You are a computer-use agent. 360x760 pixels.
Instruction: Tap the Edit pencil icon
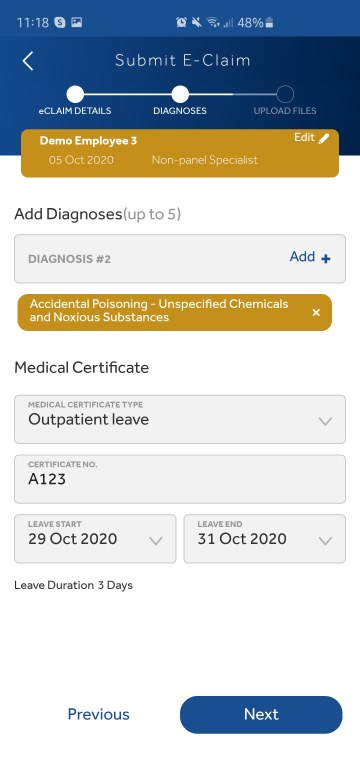pos(324,138)
